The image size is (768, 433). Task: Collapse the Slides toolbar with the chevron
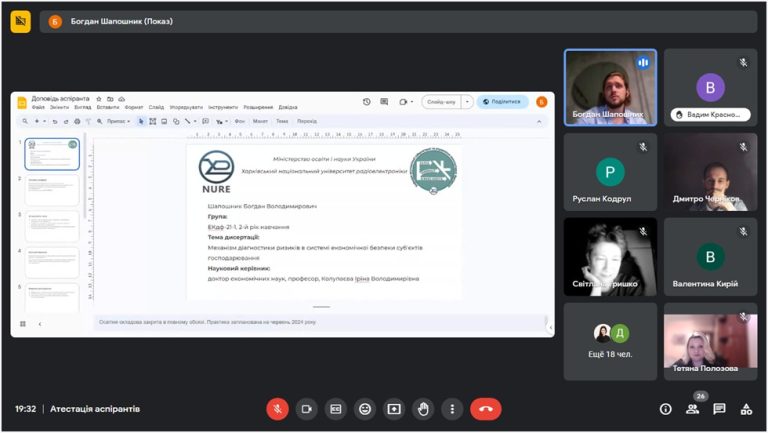539,121
